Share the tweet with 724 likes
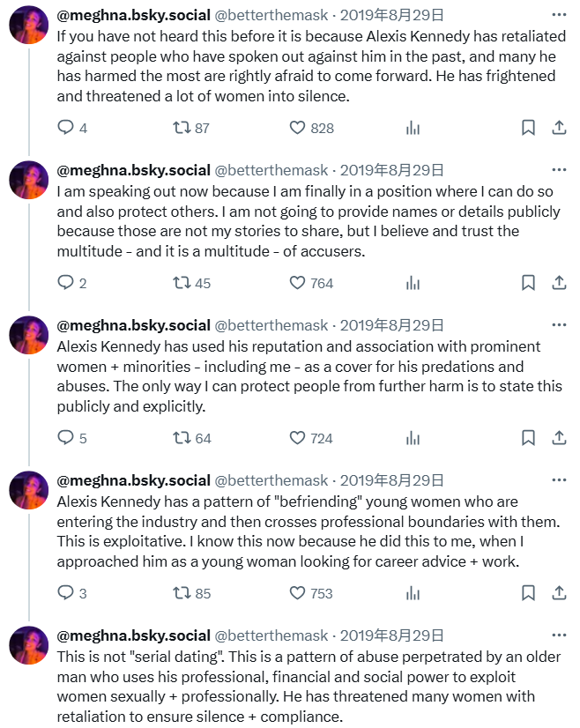This screenshot has width=580, height=728. click(559, 438)
